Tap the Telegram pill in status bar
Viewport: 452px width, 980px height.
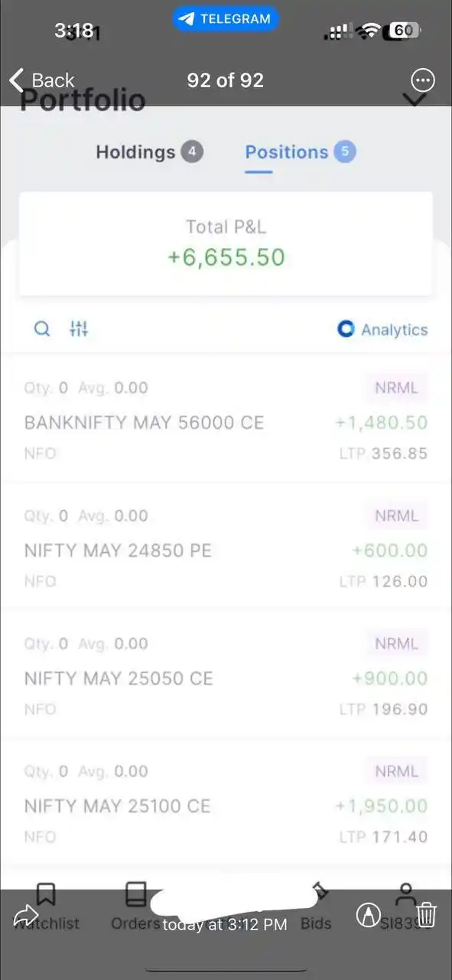(x=226, y=19)
